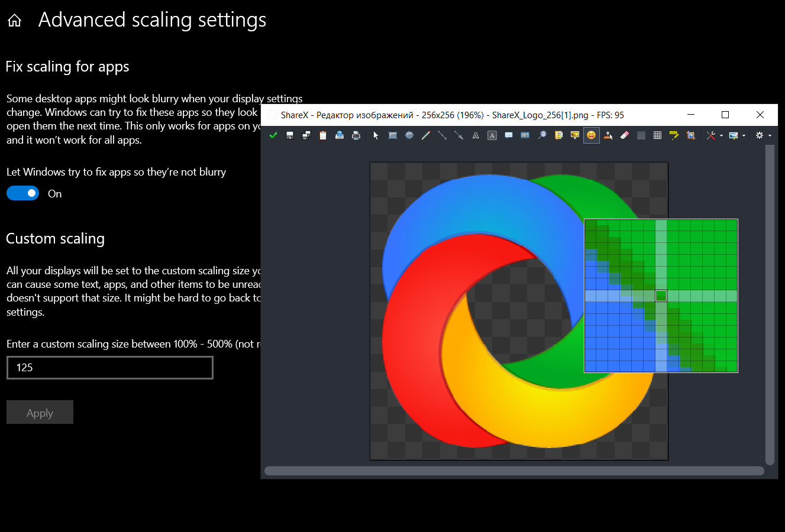Print the image
This screenshot has height=532, width=785.
click(x=356, y=135)
